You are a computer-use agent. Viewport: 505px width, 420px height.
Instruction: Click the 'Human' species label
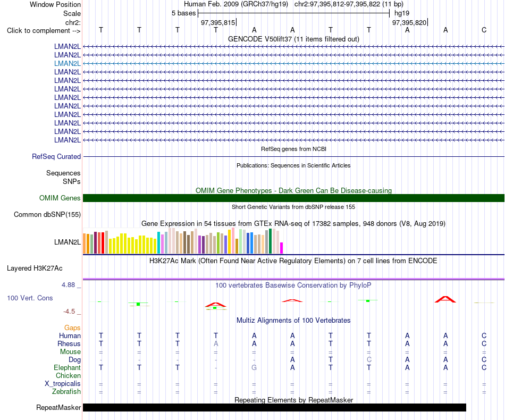tap(70, 336)
